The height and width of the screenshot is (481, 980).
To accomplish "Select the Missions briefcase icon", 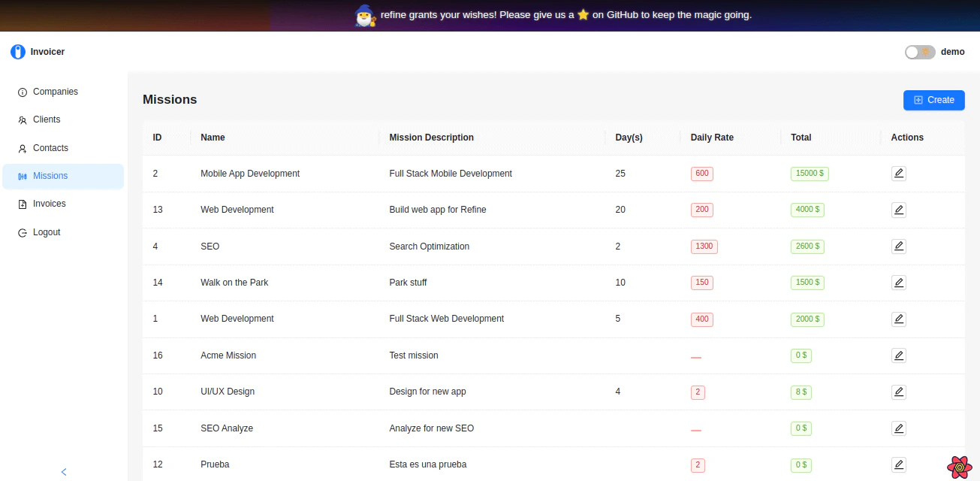I will point(21,176).
